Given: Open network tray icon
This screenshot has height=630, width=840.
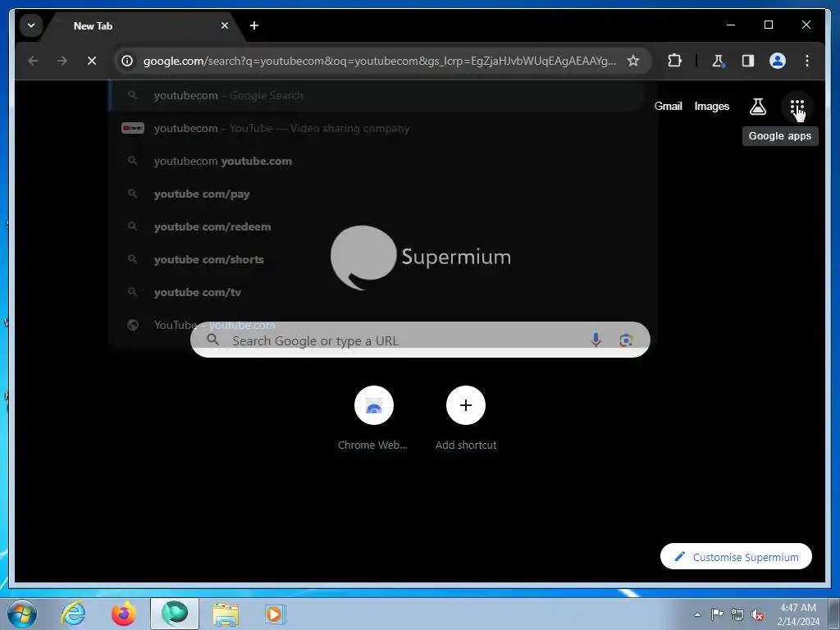Looking at the screenshot, I should click(x=737, y=614).
